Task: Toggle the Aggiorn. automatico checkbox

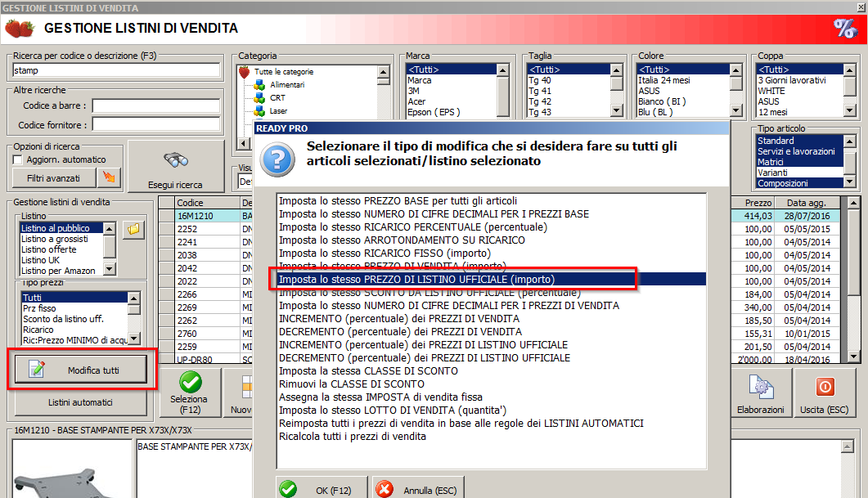Action: point(18,160)
